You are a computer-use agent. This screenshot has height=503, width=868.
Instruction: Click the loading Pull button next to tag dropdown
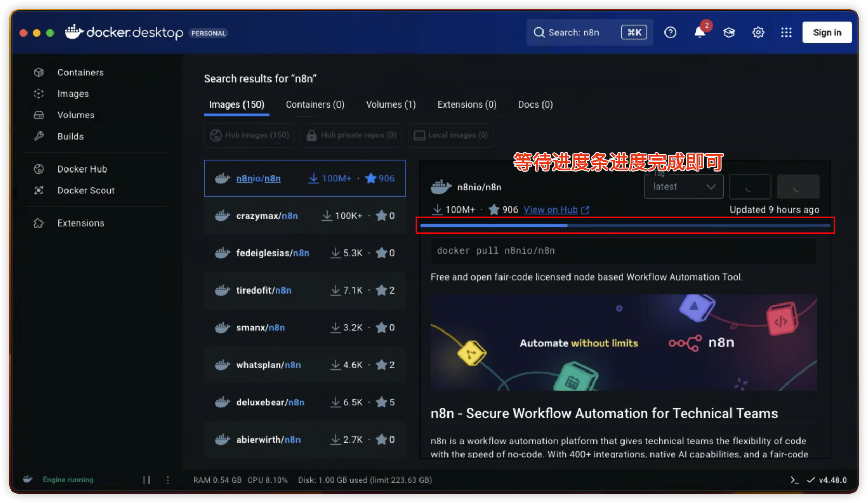click(x=750, y=187)
